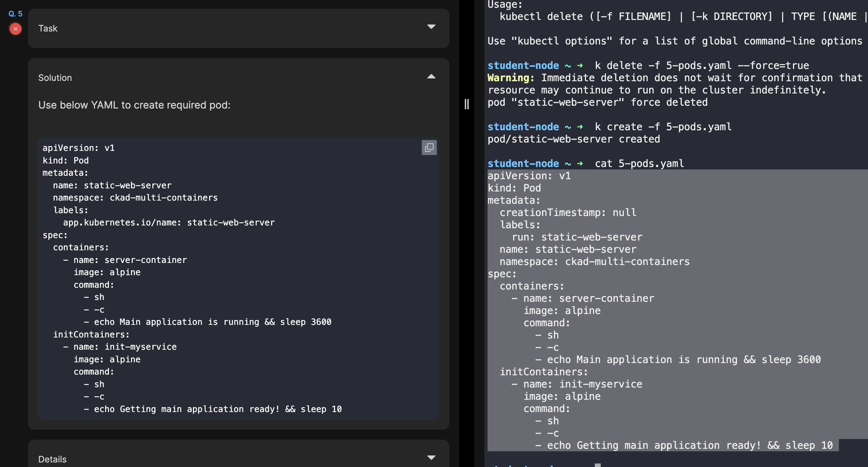
Task: Collapse the Solution section using the up arrow
Action: (x=431, y=77)
